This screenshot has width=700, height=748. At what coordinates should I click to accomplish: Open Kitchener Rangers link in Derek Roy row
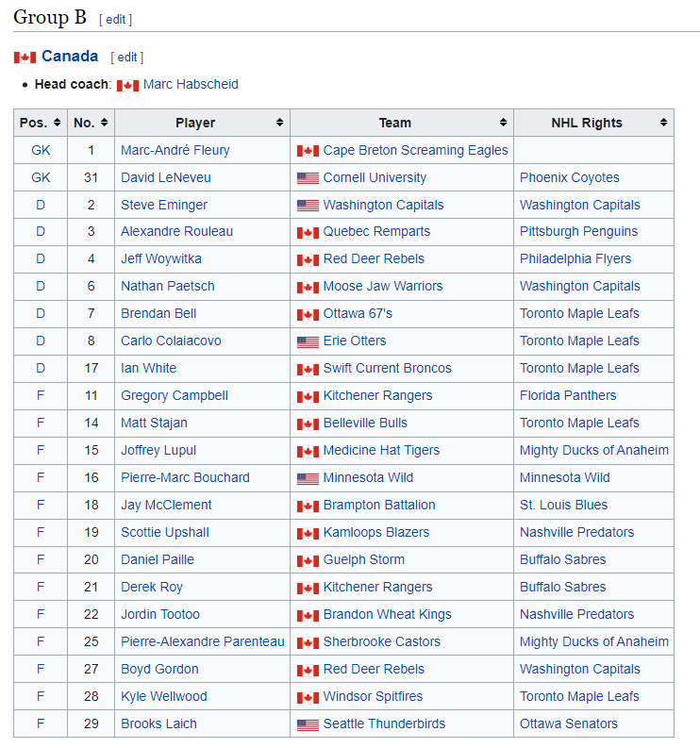click(378, 588)
